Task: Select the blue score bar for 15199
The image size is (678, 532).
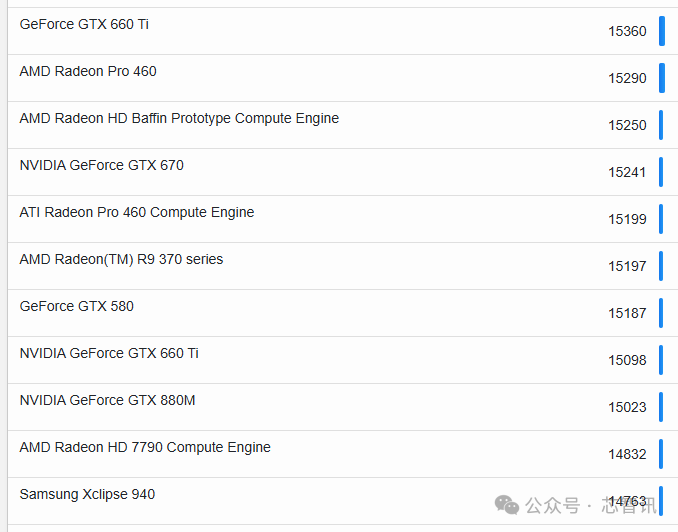Action: point(661,219)
